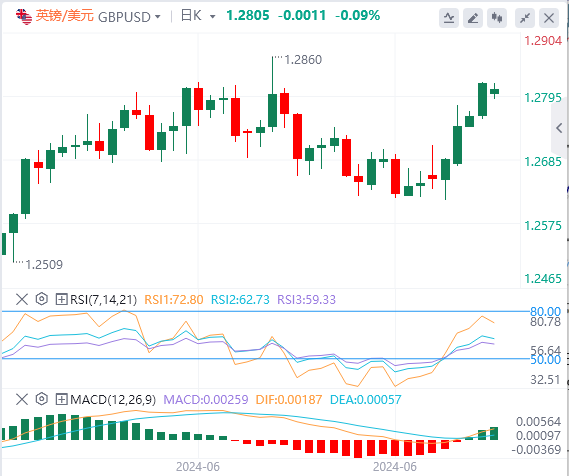Click the 1.2904 price axis label
569x476 pixels.
pos(543,41)
